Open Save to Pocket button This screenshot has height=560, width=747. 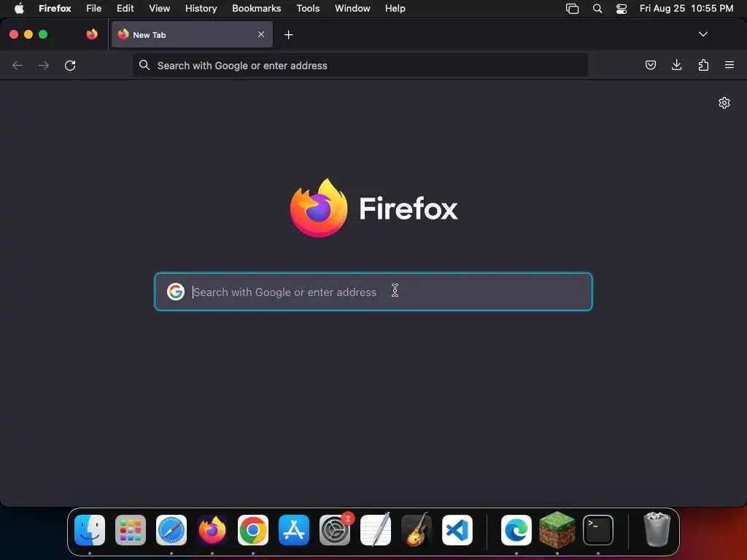[x=650, y=65]
